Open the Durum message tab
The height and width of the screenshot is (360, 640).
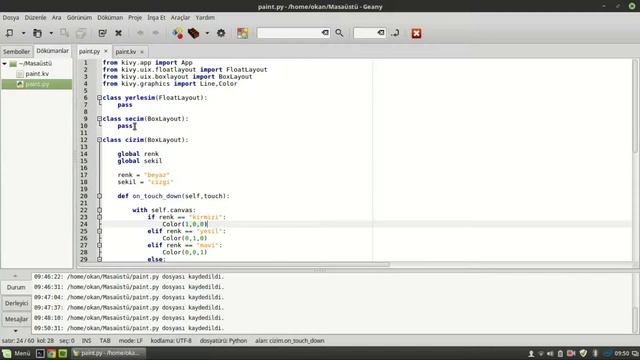16,287
